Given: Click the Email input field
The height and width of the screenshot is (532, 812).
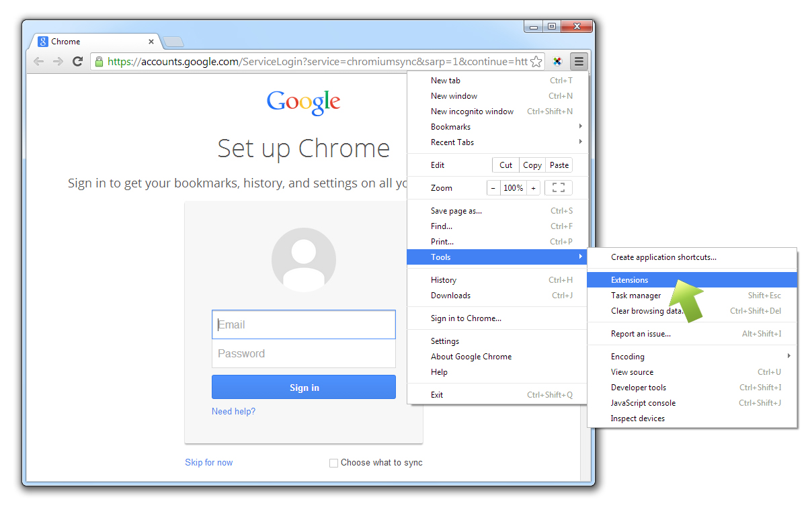Looking at the screenshot, I should [x=304, y=324].
